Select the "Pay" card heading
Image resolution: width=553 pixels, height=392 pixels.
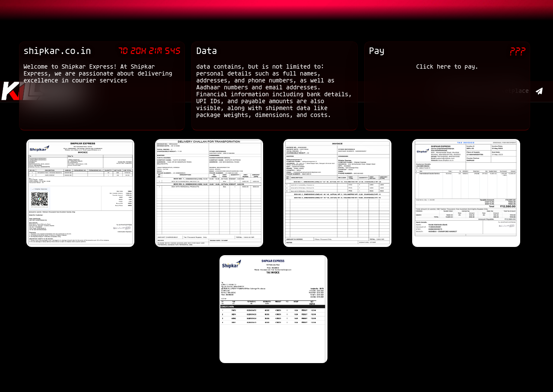[377, 51]
